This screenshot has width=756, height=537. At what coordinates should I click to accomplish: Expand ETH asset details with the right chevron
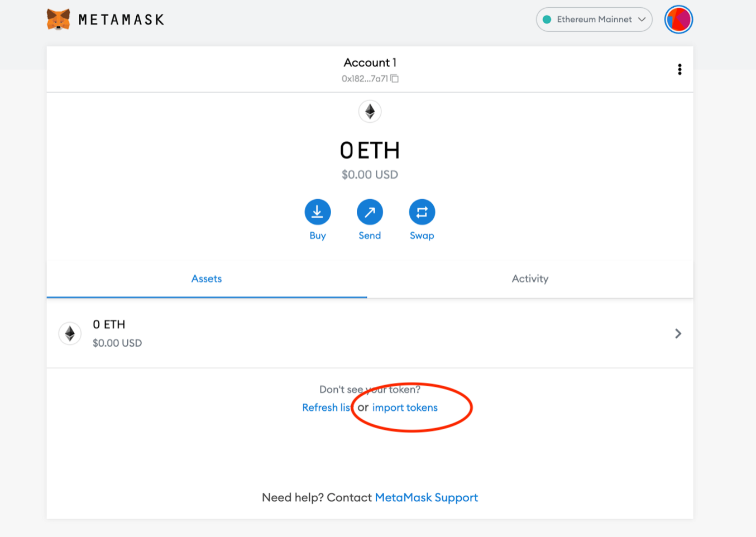(x=678, y=334)
